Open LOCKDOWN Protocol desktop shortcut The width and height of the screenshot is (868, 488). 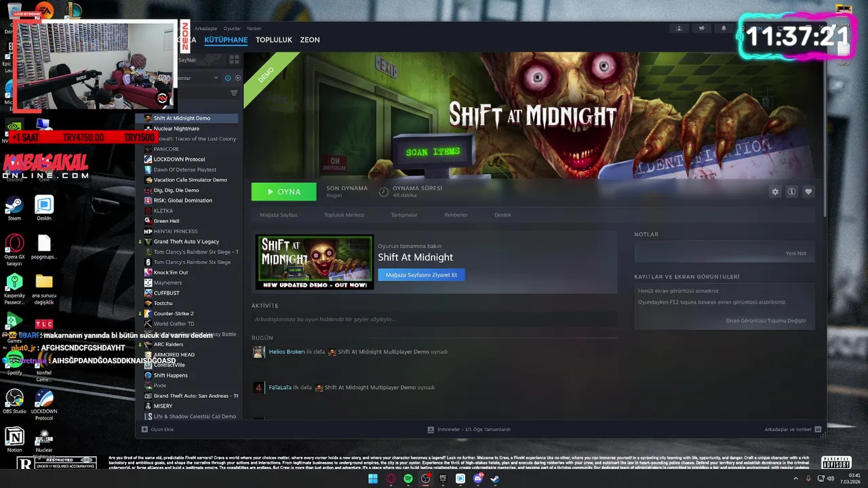pos(44,405)
